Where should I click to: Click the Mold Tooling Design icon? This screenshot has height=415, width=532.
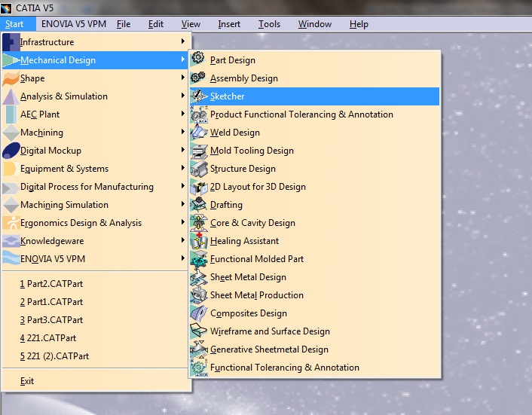coord(198,151)
